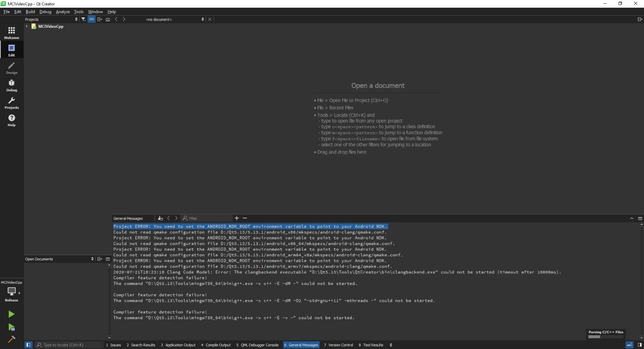Open Help mode in the left sidebar

point(12,120)
